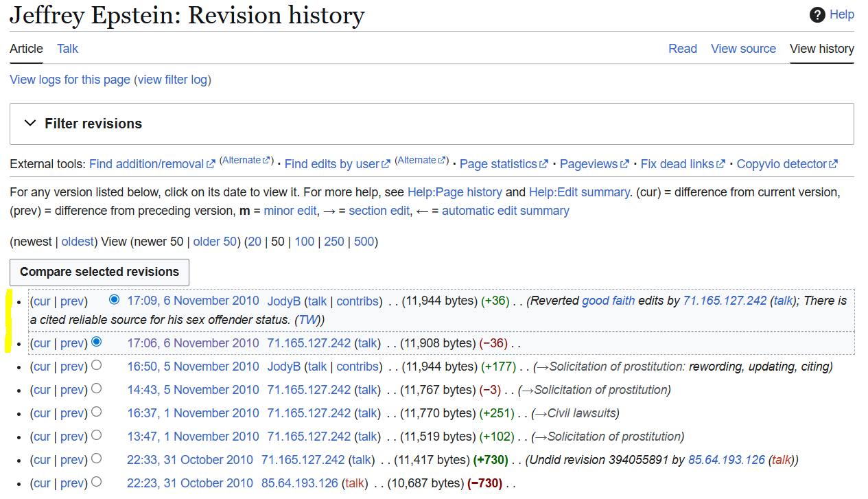
Task: Expand the Filter revisions section
Action: tap(432, 124)
